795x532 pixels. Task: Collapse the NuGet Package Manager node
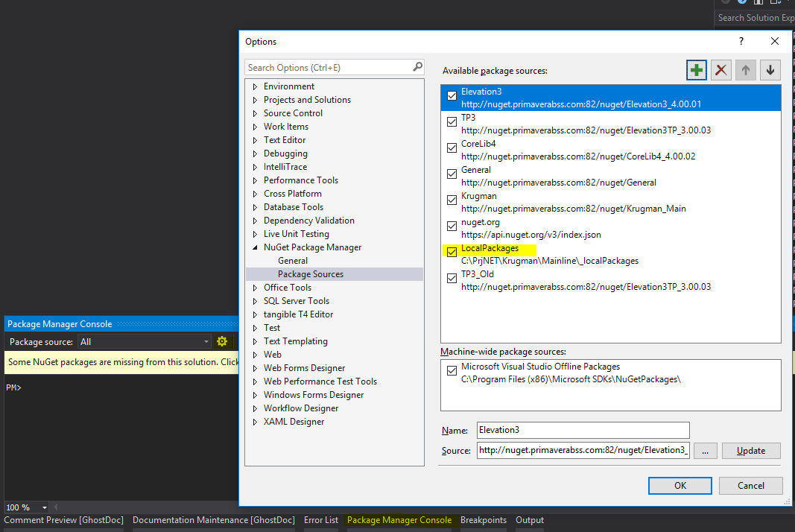tap(255, 247)
